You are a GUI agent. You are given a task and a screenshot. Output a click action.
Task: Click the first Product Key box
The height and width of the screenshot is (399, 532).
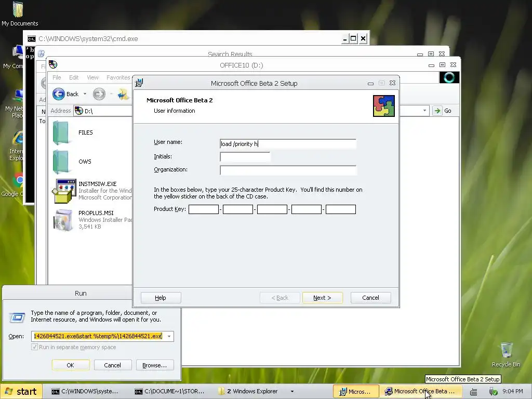[204, 209]
